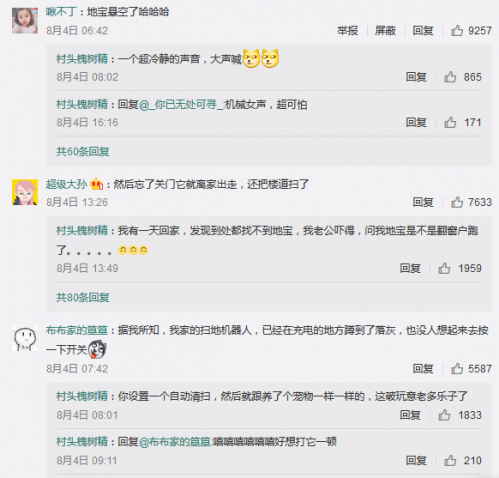
Task: Open 布布家的篮篮 username link
Action: 77,330
